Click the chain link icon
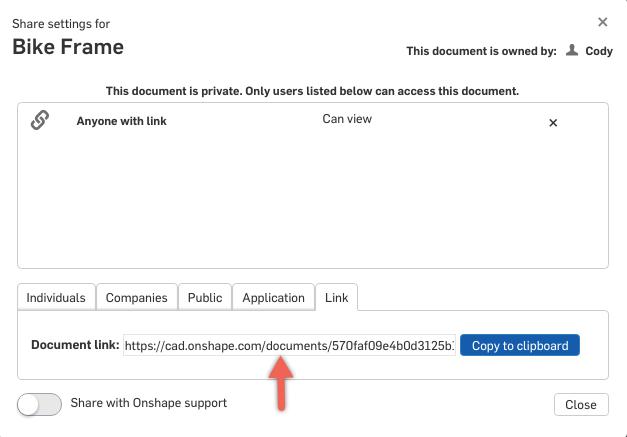The width and height of the screenshot is (627, 437). [x=40, y=121]
